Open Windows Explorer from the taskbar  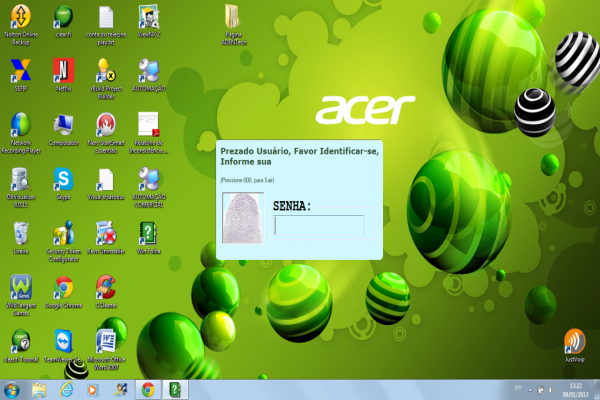point(39,390)
